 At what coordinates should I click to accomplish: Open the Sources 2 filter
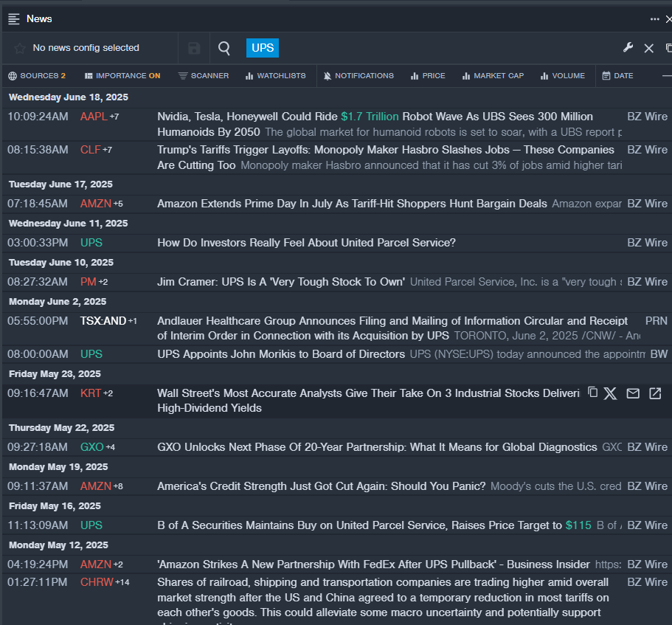tap(37, 76)
